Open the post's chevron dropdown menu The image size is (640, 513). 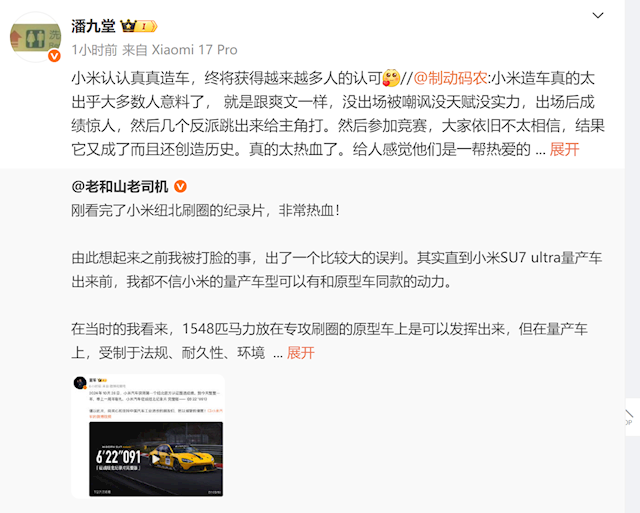click(x=598, y=16)
